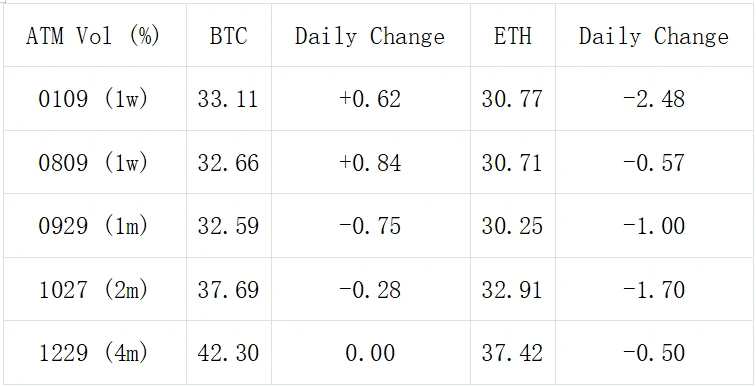
Task: Click the +0.84 daily change cell
Action: click(x=371, y=162)
